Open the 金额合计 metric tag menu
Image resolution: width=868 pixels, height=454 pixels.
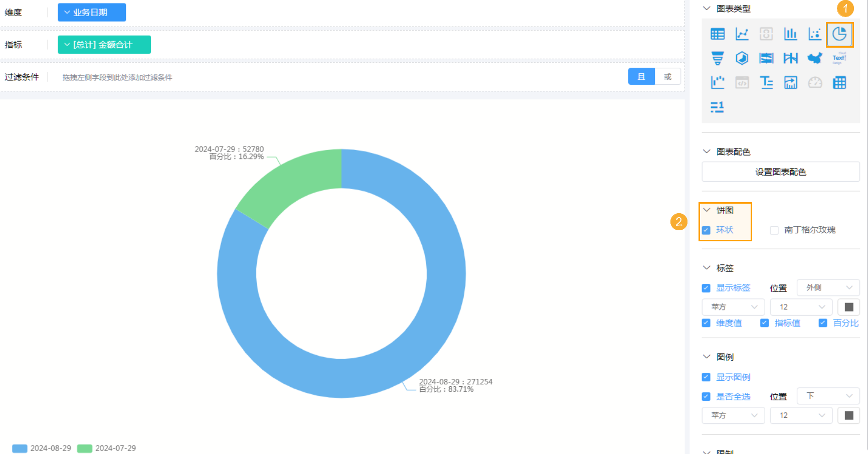(x=104, y=45)
